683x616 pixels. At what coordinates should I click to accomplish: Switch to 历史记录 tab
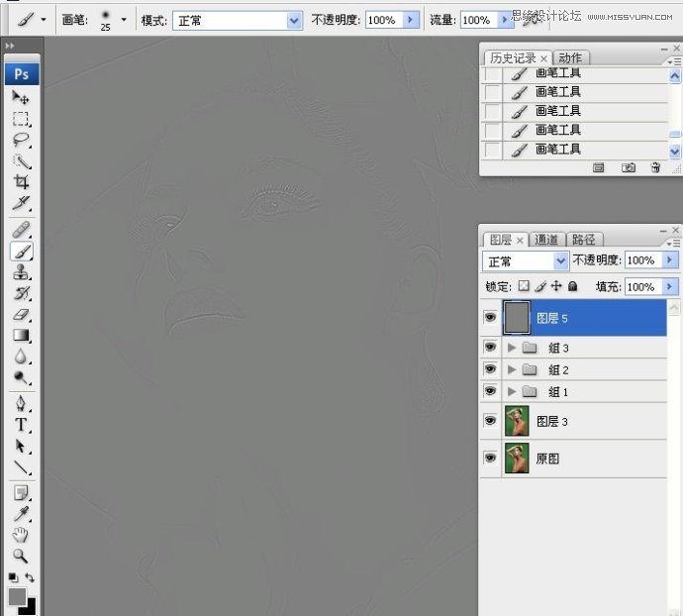pyautogui.click(x=513, y=58)
